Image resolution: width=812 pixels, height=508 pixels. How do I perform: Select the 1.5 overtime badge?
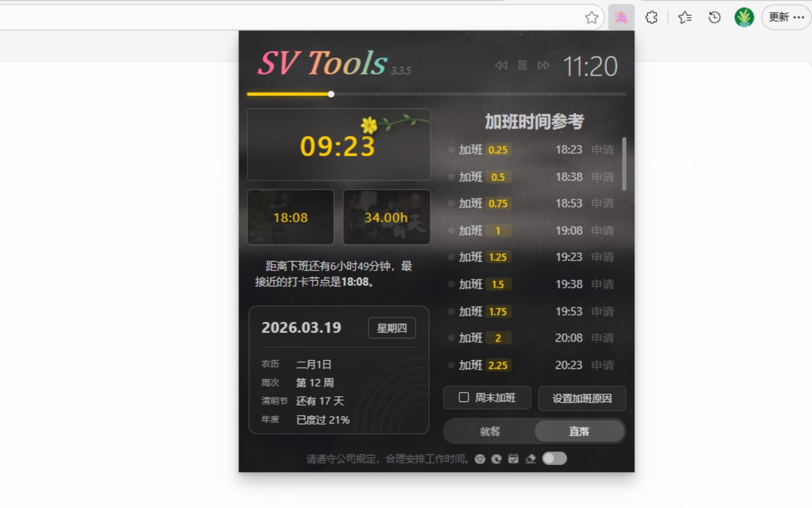[x=499, y=284]
